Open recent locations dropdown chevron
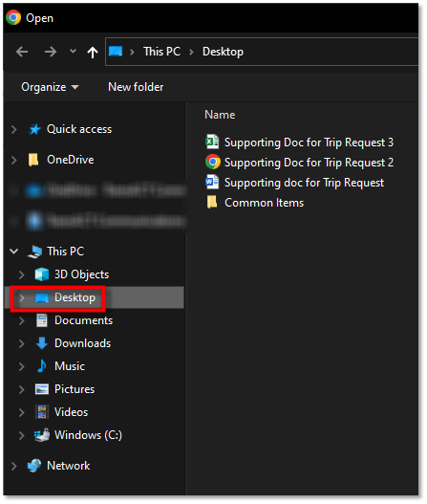 (x=74, y=51)
